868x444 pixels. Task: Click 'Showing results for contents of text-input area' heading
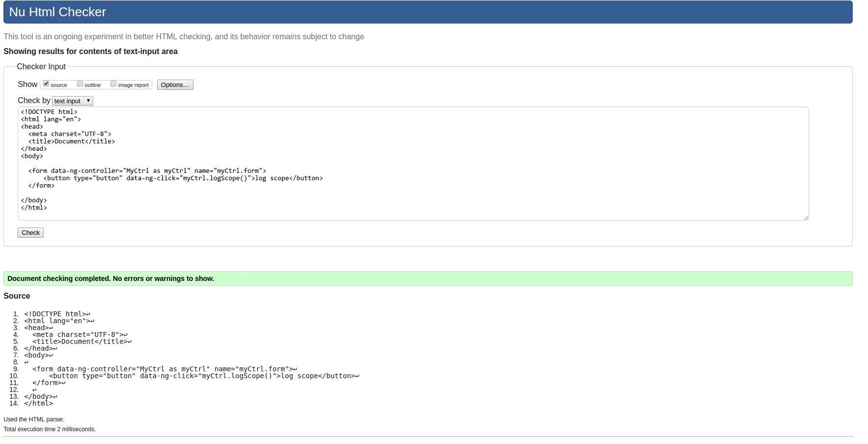pos(90,51)
